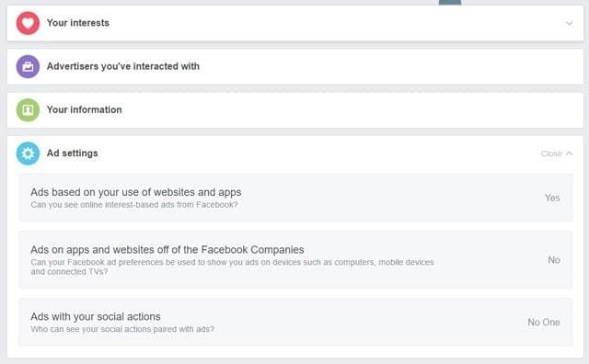Click the green Your information icon
Viewport: 589px width, 364px height.
pyautogui.click(x=28, y=110)
